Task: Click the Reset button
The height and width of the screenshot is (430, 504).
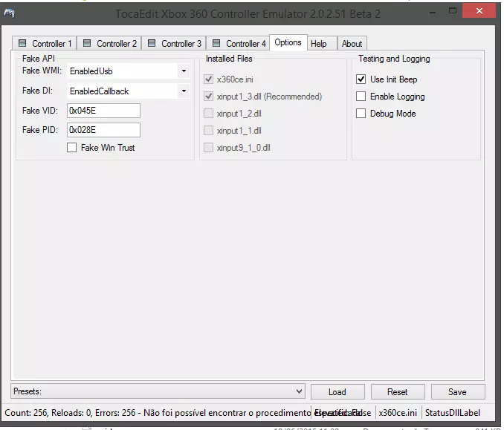Action: pos(398,392)
